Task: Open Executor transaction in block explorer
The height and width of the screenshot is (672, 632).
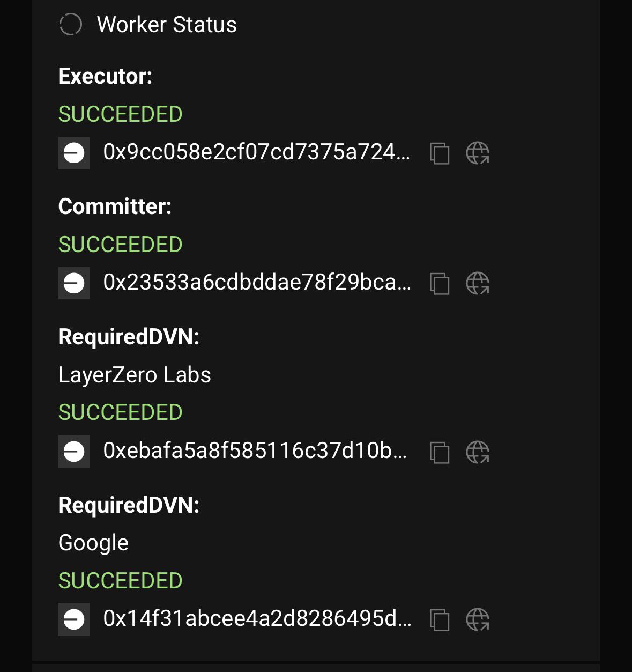Action: (x=478, y=153)
